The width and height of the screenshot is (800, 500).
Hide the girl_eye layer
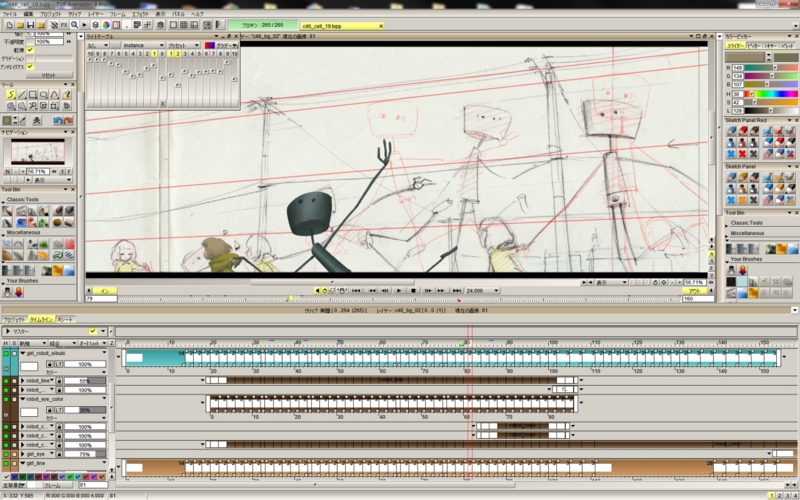tap(6, 454)
